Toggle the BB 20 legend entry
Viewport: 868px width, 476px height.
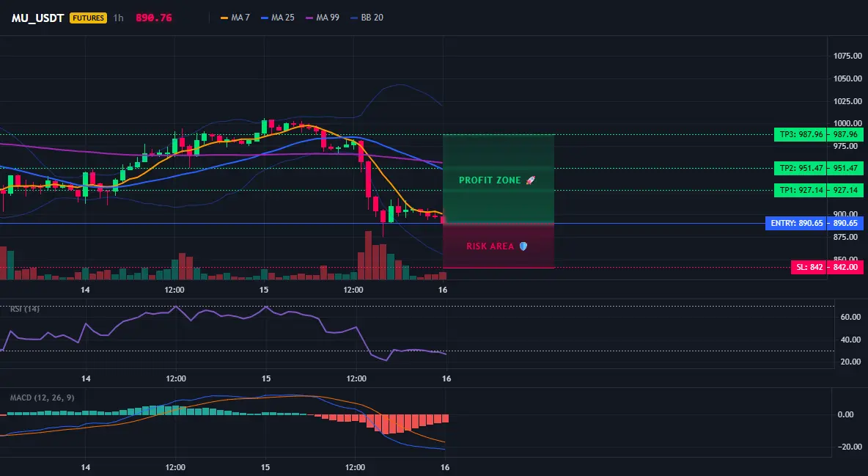coord(367,18)
